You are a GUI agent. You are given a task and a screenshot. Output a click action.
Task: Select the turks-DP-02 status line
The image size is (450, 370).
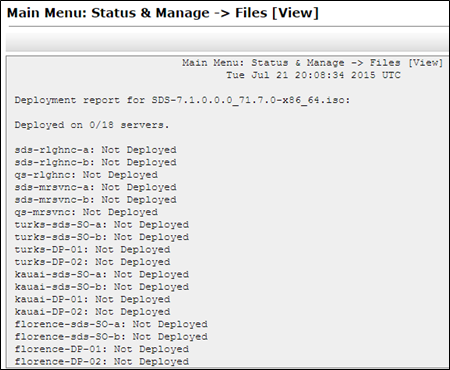92,262
